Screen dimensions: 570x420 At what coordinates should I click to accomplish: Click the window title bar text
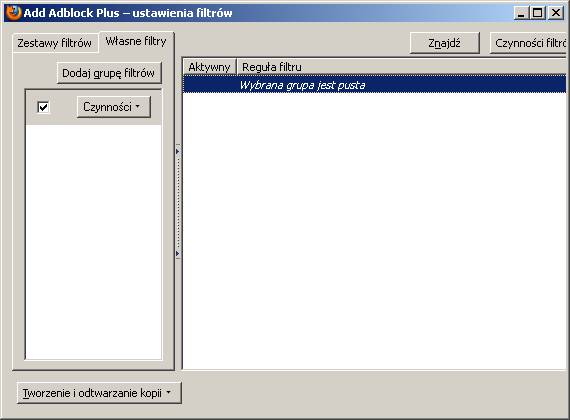pyautogui.click(x=128, y=13)
